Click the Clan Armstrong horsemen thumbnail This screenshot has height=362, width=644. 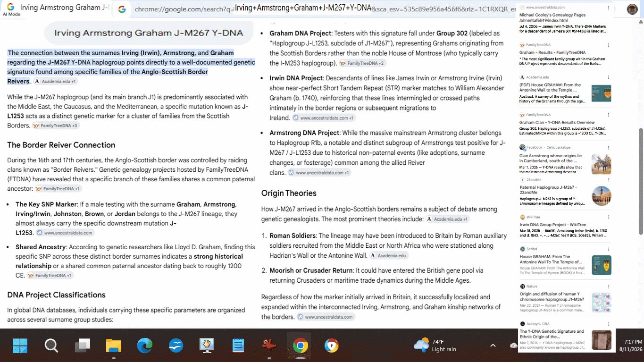pos(601,164)
